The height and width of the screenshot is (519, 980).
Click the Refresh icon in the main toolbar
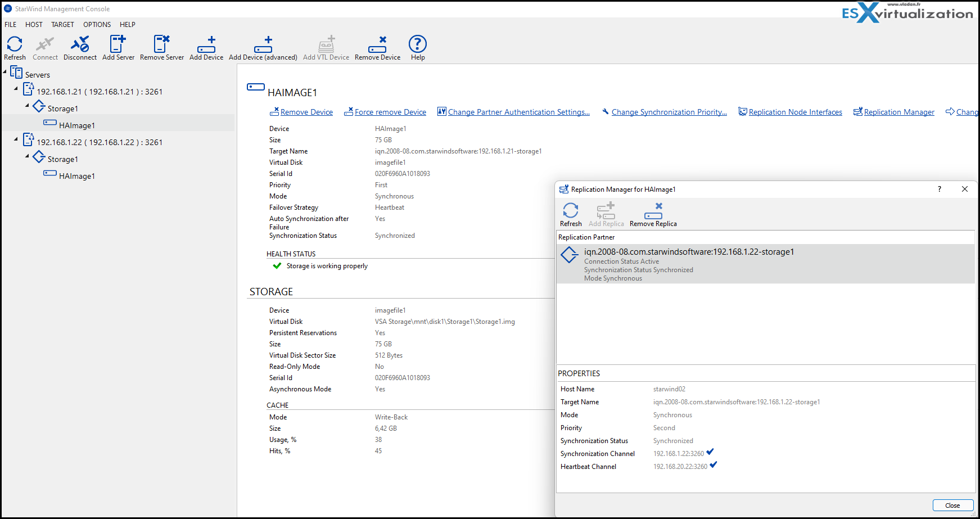point(15,44)
